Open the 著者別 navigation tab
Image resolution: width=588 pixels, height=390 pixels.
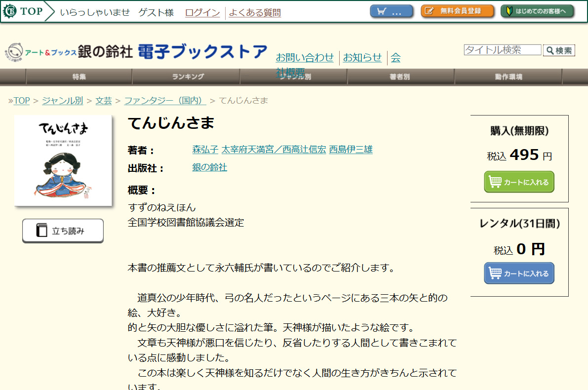pos(400,77)
